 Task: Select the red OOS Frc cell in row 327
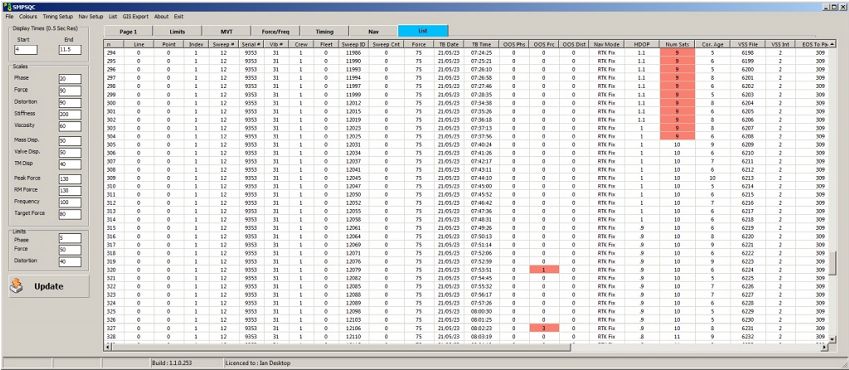(x=544, y=328)
